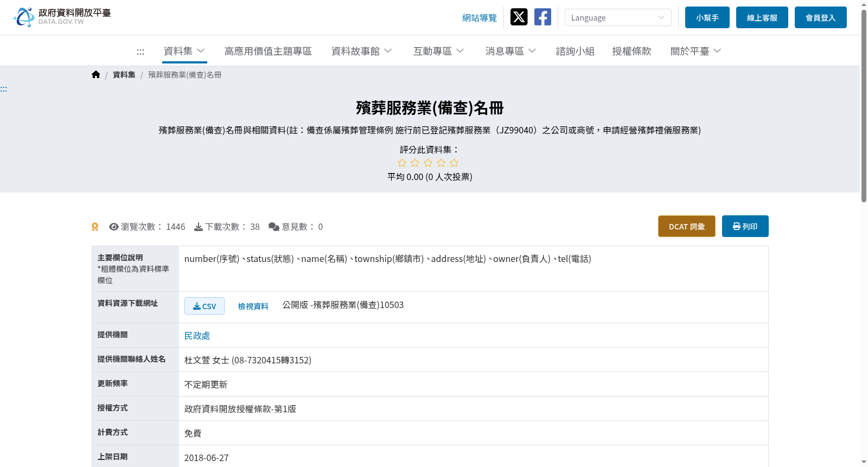Rate dataset with second star
The image size is (868, 467).
point(415,163)
